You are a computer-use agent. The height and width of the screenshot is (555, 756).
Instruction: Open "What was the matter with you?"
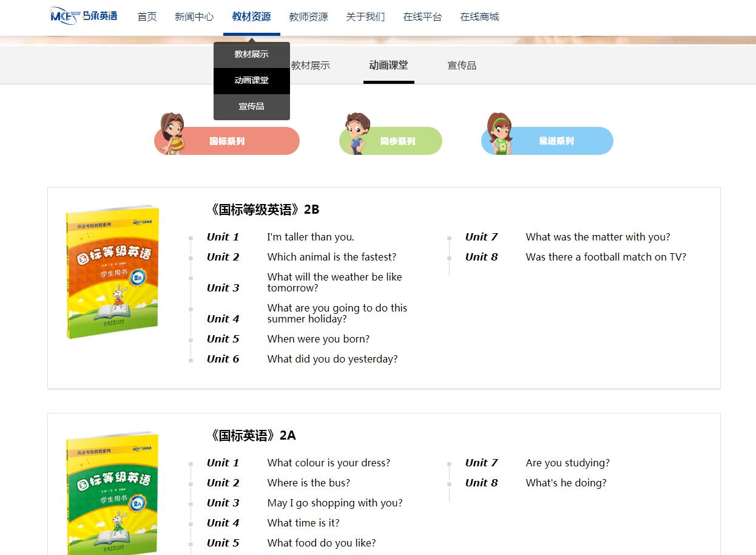pyautogui.click(x=598, y=237)
